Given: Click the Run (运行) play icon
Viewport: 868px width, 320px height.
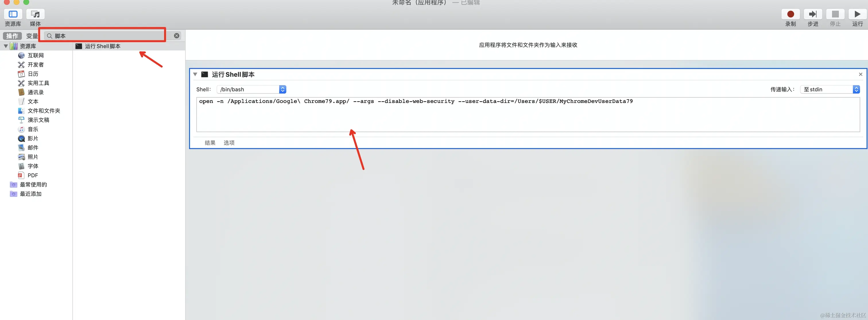Looking at the screenshot, I should [x=857, y=14].
